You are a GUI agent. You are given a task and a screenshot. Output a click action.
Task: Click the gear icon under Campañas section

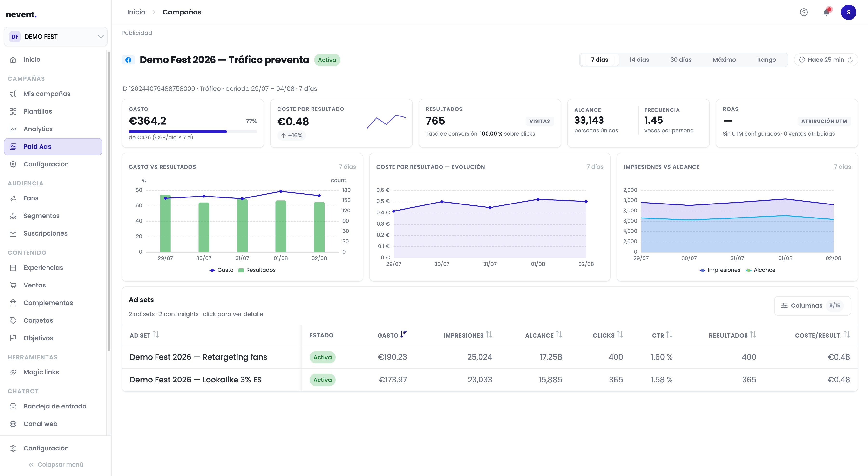pyautogui.click(x=13, y=164)
